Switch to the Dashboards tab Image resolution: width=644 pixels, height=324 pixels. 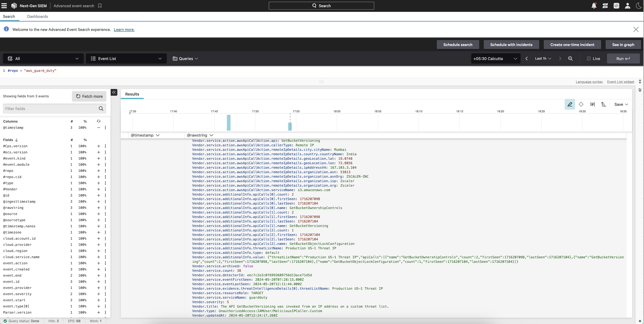coord(37,17)
